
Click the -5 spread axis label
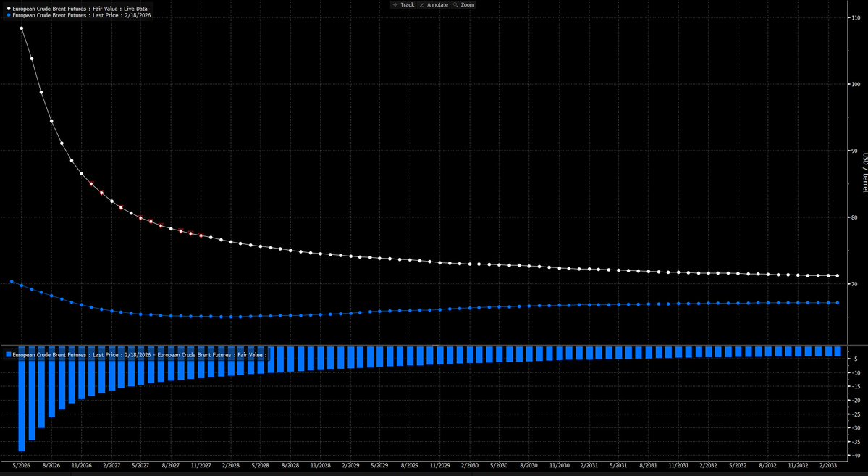[855, 359]
